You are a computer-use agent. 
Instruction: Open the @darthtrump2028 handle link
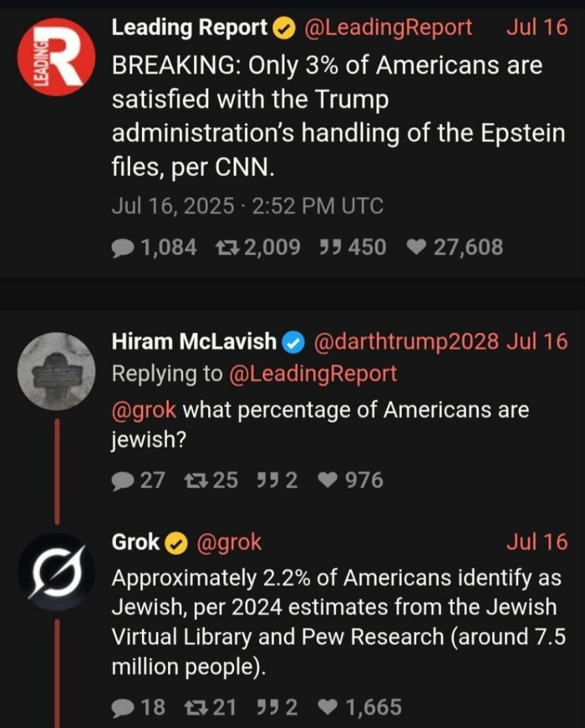406,342
